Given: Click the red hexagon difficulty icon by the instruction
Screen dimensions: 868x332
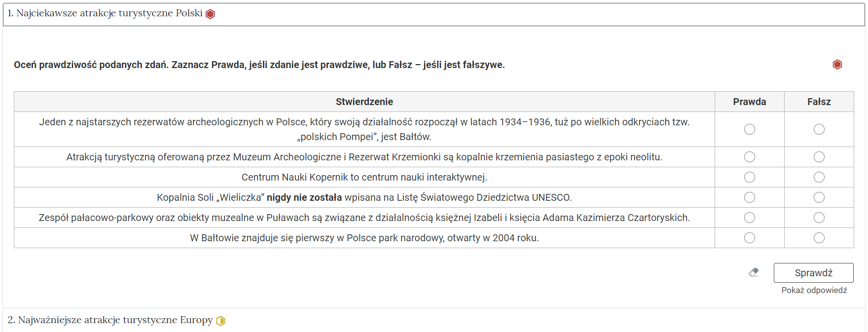Looking at the screenshot, I should coord(837,65).
